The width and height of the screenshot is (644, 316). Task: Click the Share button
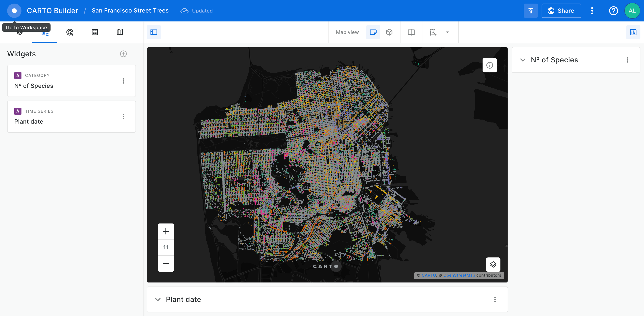(561, 11)
